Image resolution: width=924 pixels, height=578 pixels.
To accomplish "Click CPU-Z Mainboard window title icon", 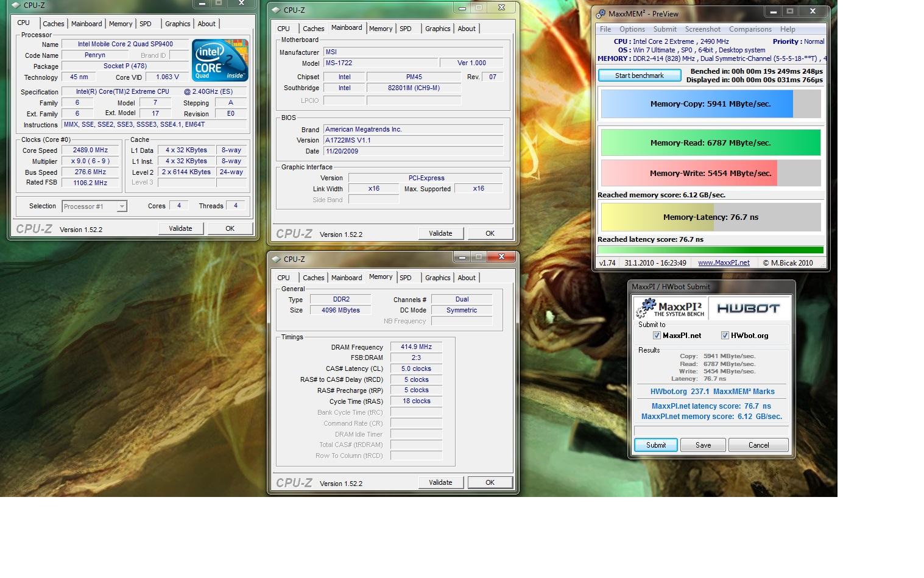I will (276, 10).
